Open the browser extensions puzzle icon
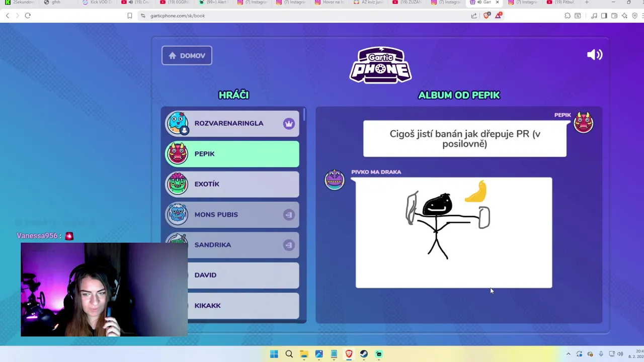The image size is (644, 362). pos(568,16)
